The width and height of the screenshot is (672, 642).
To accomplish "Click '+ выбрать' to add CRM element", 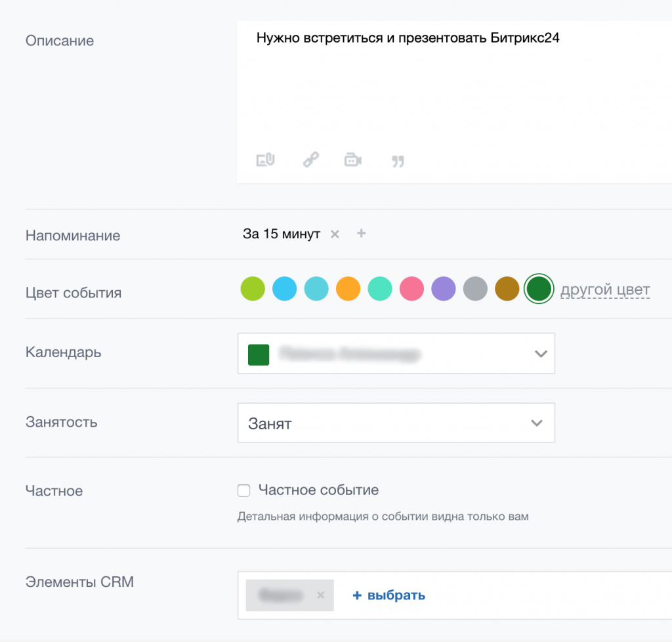I will (389, 595).
